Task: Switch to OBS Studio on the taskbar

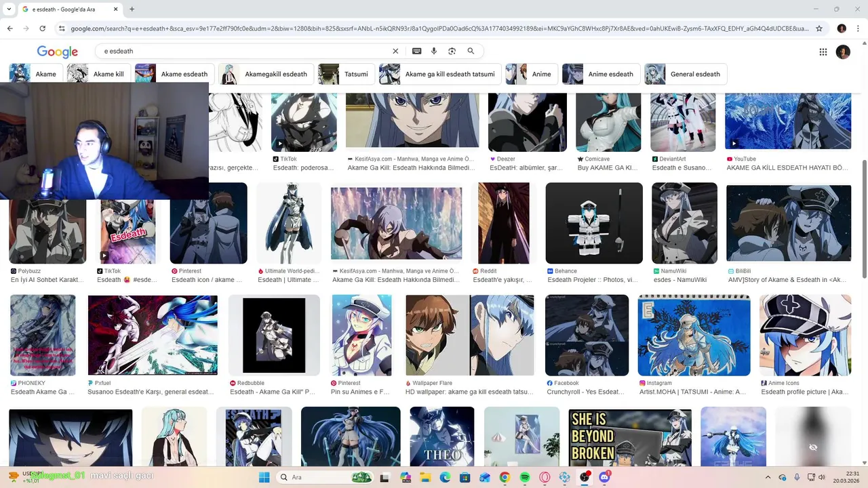Action: (x=585, y=477)
